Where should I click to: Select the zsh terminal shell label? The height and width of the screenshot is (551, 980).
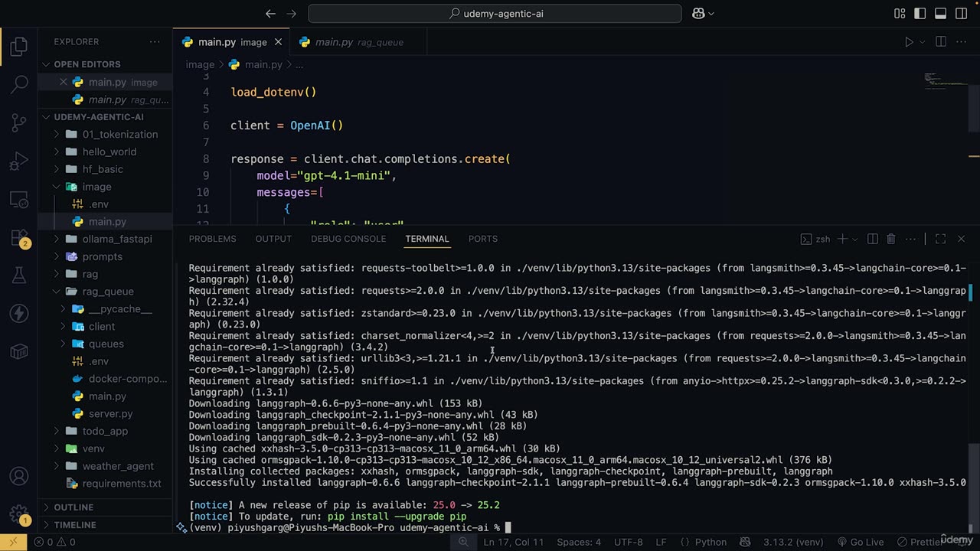[x=815, y=239]
